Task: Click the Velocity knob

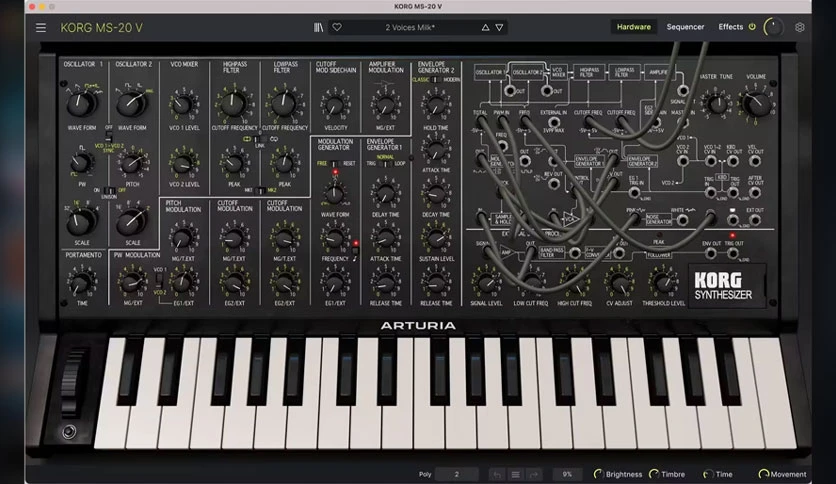Action: 335,106
